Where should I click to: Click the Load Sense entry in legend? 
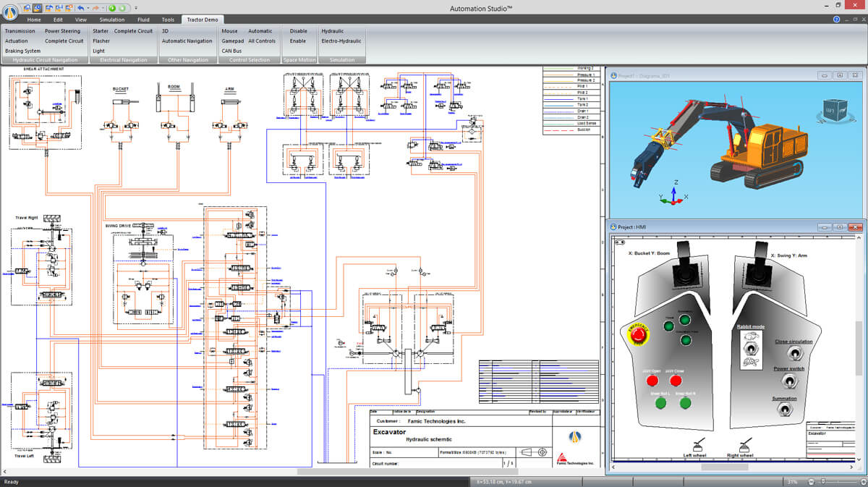[x=586, y=124]
